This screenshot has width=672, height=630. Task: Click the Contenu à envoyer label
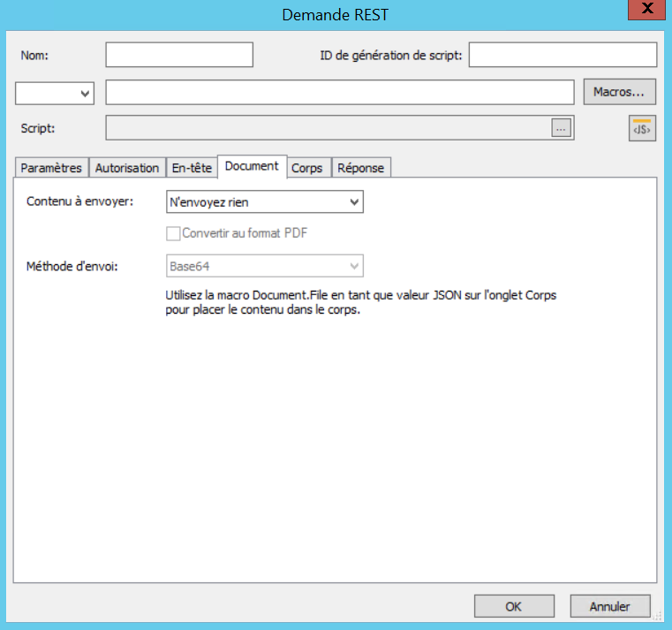pyautogui.click(x=80, y=201)
